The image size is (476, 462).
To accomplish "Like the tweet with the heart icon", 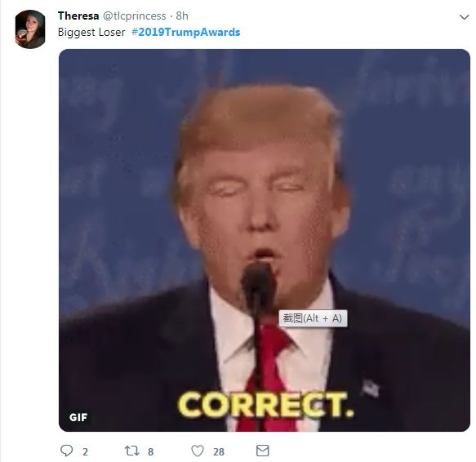I will pyautogui.click(x=198, y=451).
